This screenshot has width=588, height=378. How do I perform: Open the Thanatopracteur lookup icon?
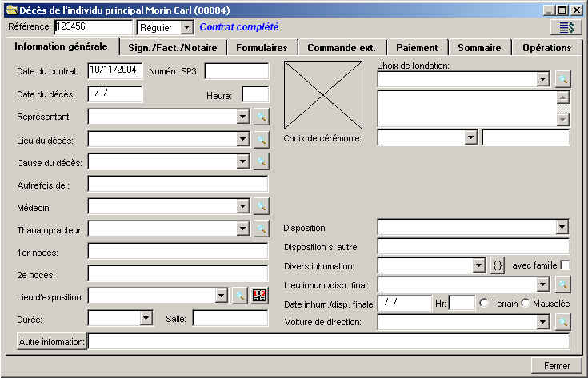pos(261,229)
